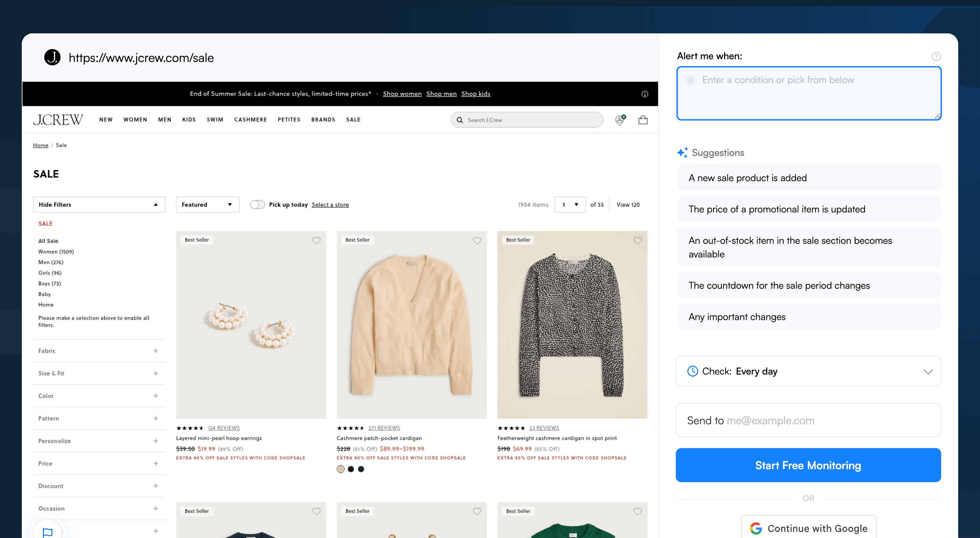The width and height of the screenshot is (980, 538).
Task: Click the heart on the navy product card
Action: [x=316, y=511]
